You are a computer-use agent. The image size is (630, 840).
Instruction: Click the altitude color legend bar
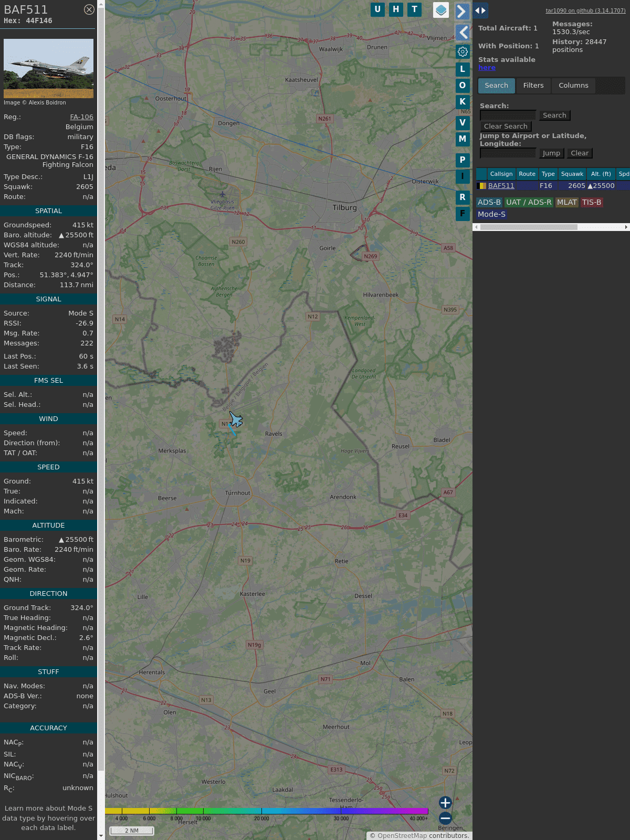tap(267, 811)
